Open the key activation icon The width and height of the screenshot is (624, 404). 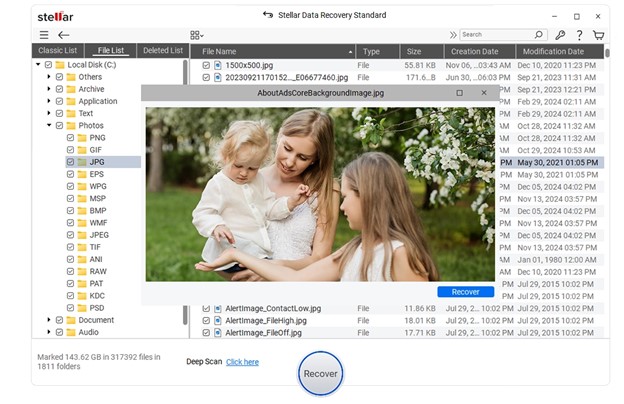pos(560,35)
